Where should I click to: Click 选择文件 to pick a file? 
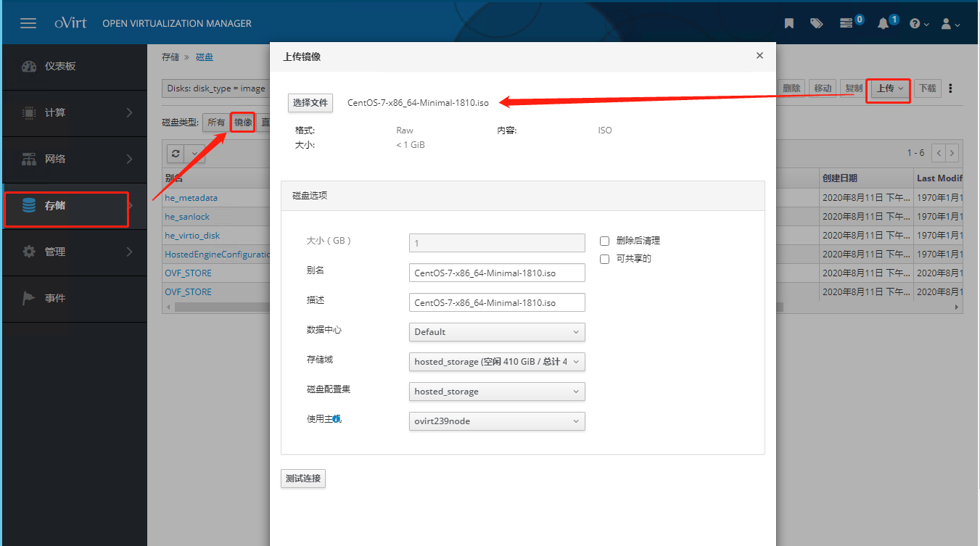click(310, 102)
